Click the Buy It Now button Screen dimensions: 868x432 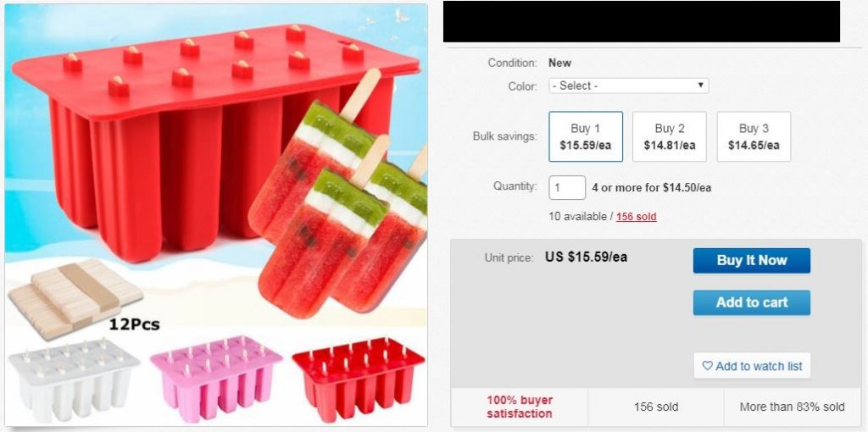point(752,261)
